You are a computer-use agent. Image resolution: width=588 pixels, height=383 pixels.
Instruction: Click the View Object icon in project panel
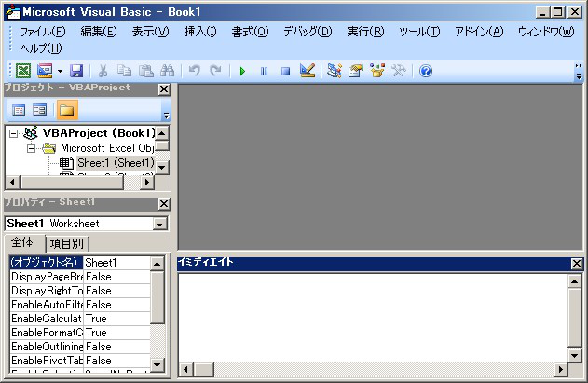tap(39, 110)
